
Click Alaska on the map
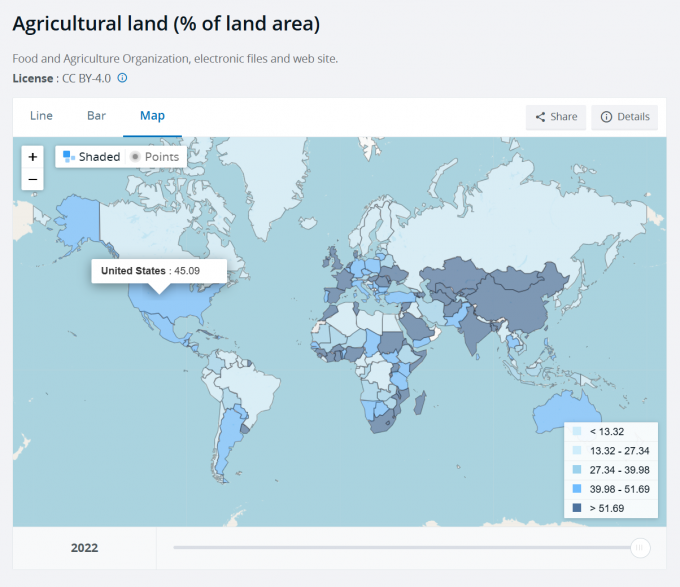[x=79, y=217]
